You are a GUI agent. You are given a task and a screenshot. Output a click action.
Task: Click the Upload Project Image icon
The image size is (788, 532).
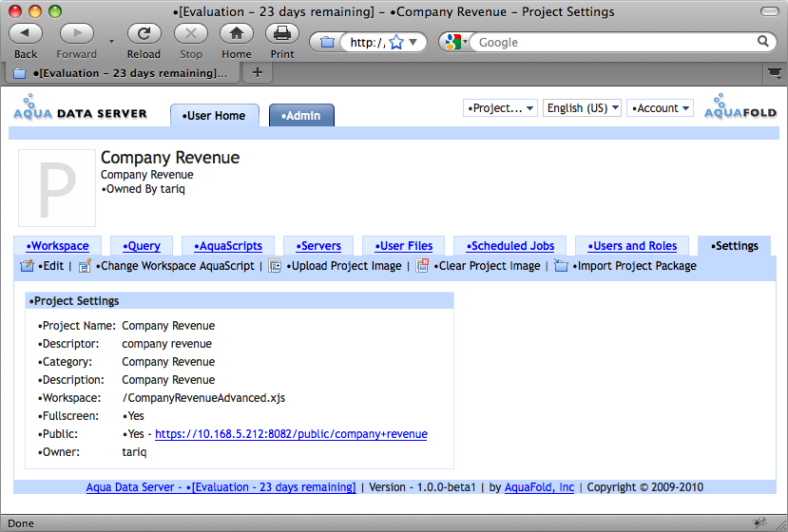pyautogui.click(x=275, y=265)
